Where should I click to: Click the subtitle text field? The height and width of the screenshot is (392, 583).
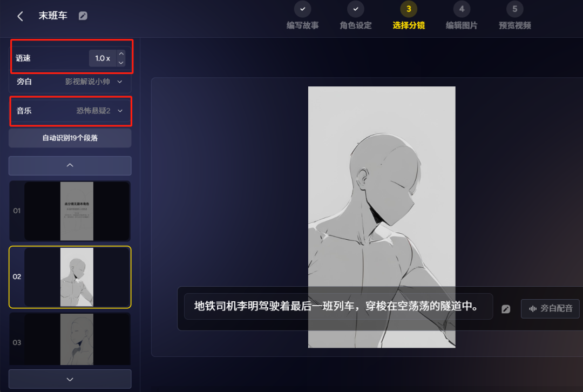[338, 307]
